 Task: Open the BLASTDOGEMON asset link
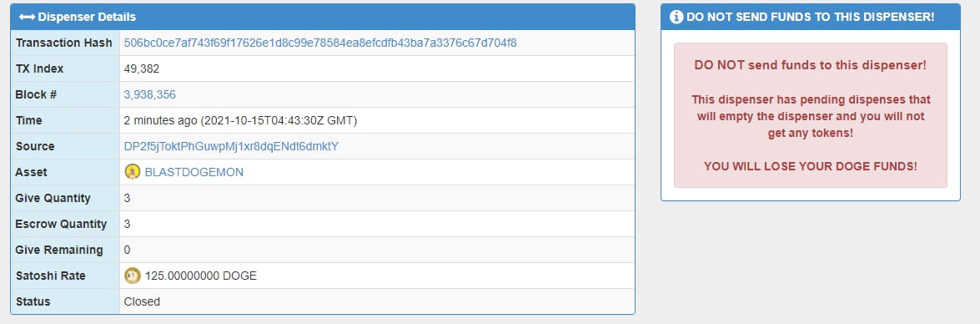point(193,173)
